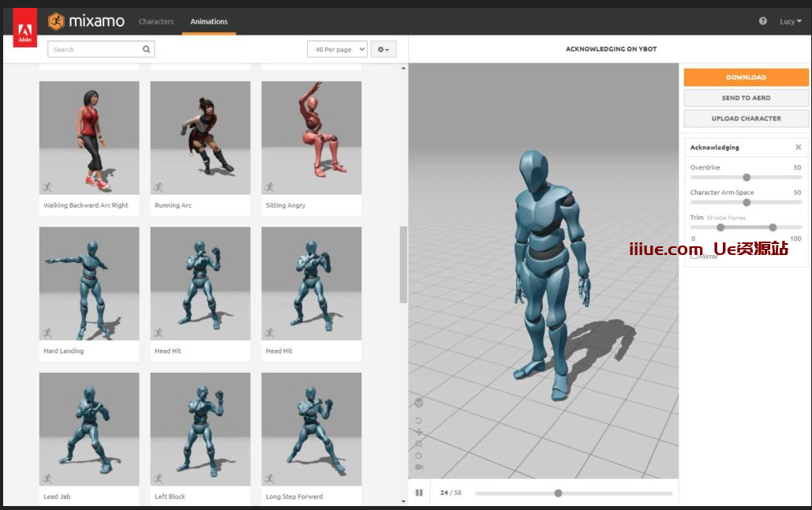Click the search magnifier icon
812x510 pixels.
tap(146, 49)
